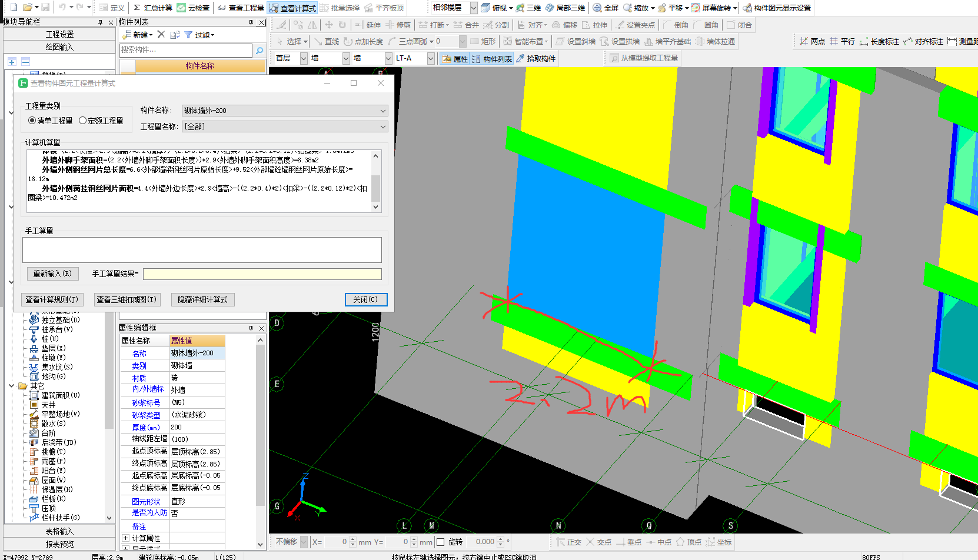The image size is (978, 560).
Task: Click the 全屏 full screen tool
Action: [x=606, y=8]
